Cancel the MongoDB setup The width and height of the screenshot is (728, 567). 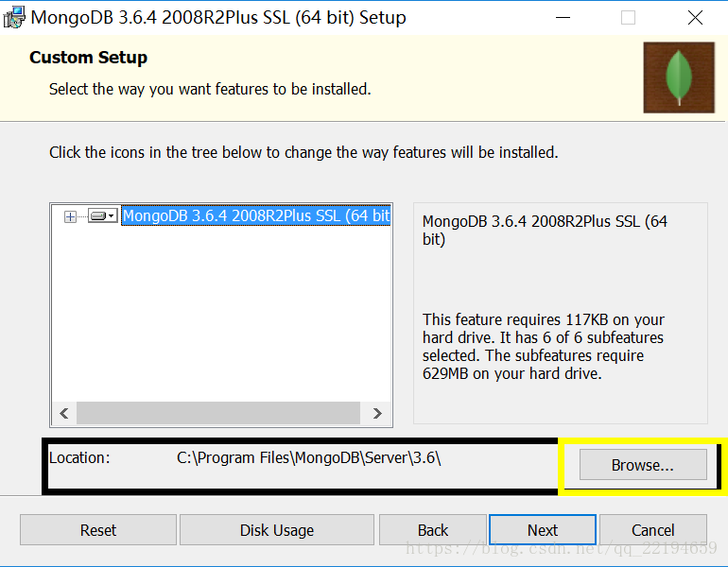pos(652,530)
